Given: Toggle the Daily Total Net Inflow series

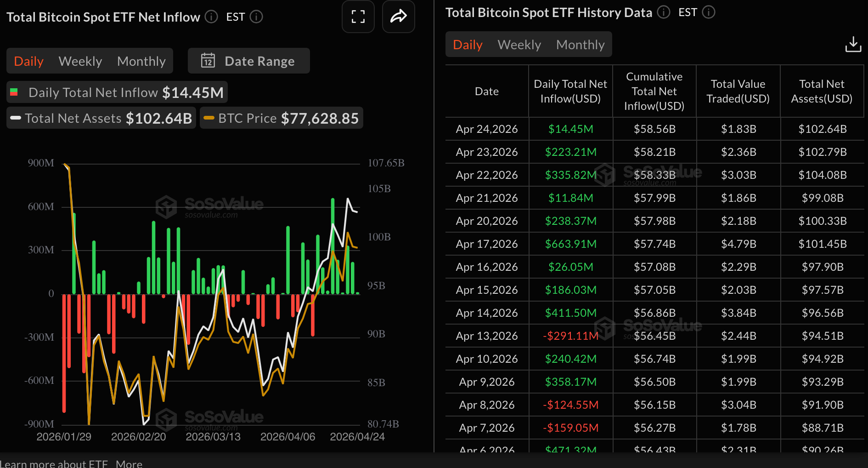Looking at the screenshot, I should (x=117, y=92).
